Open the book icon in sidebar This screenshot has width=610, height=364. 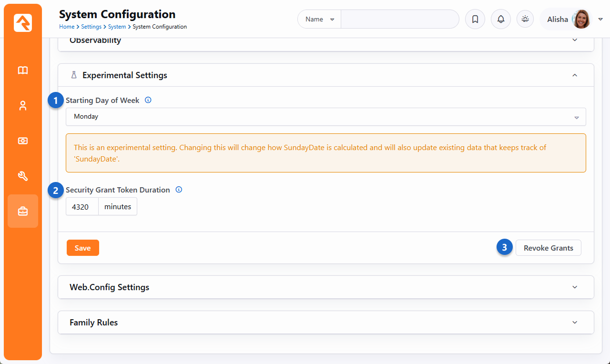click(23, 71)
